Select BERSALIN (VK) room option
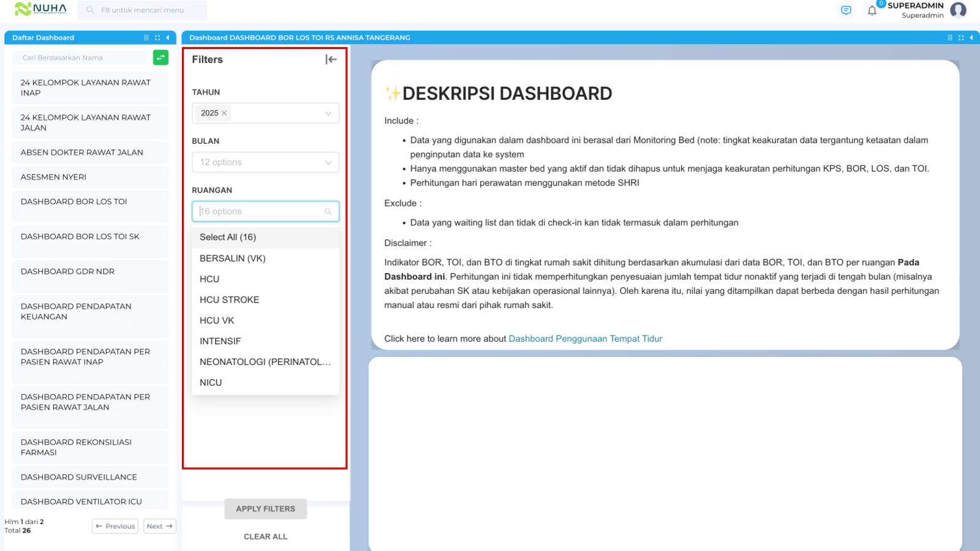980x551 pixels. coord(265,258)
